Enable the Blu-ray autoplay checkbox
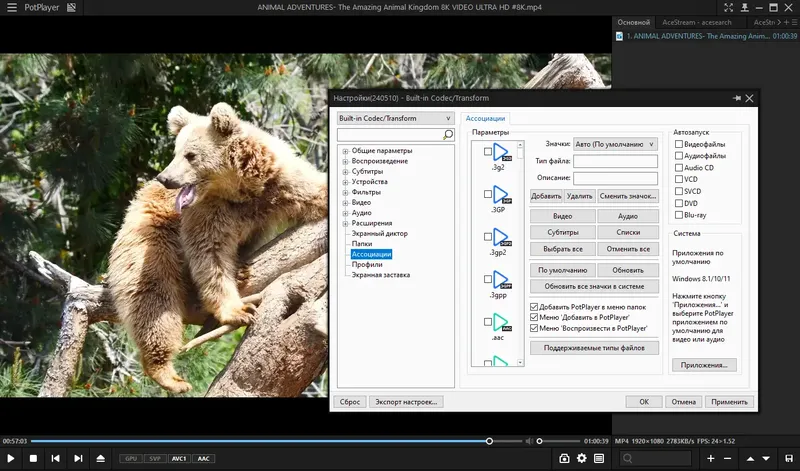The width and height of the screenshot is (800, 471). tap(680, 215)
